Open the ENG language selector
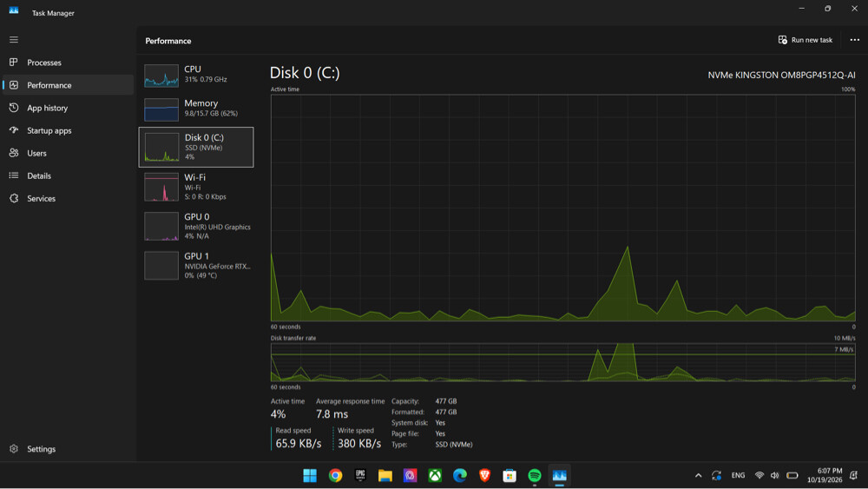Viewport: 868px width, 489px height. (x=738, y=475)
